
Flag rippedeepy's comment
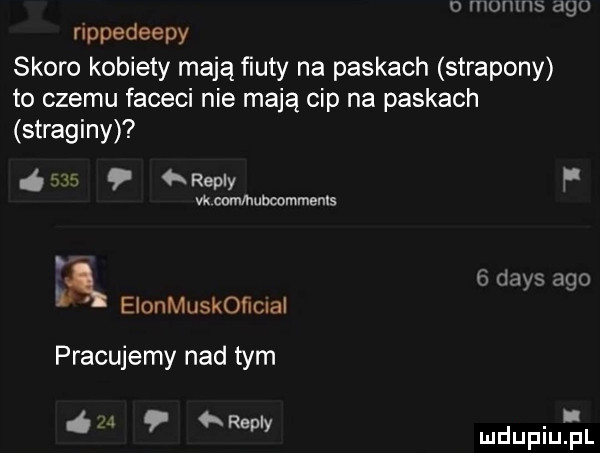pyautogui.click(x=573, y=180)
